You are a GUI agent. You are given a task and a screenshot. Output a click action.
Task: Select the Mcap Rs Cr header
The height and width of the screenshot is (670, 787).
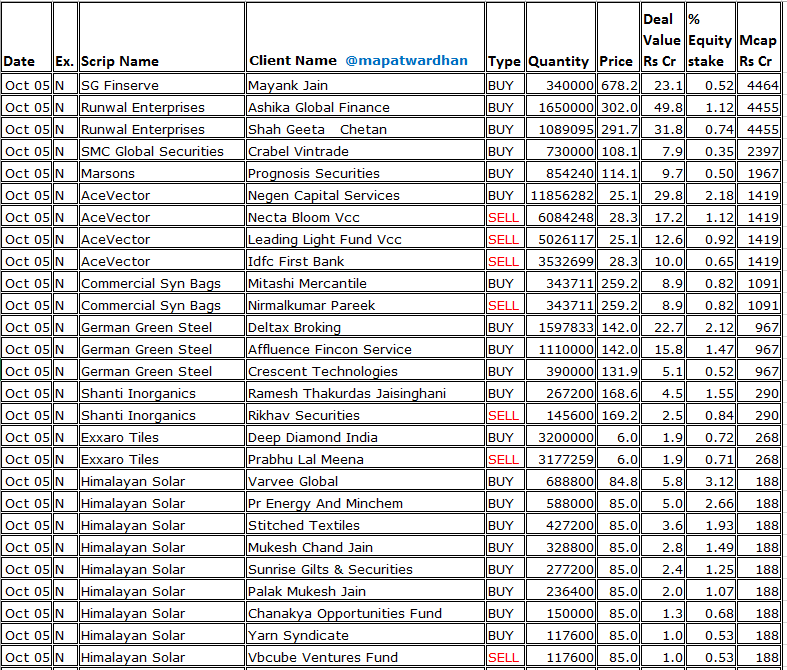pos(758,37)
